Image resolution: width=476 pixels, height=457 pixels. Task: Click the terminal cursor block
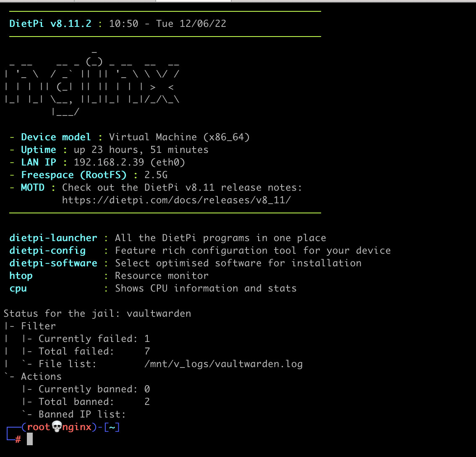point(30,439)
